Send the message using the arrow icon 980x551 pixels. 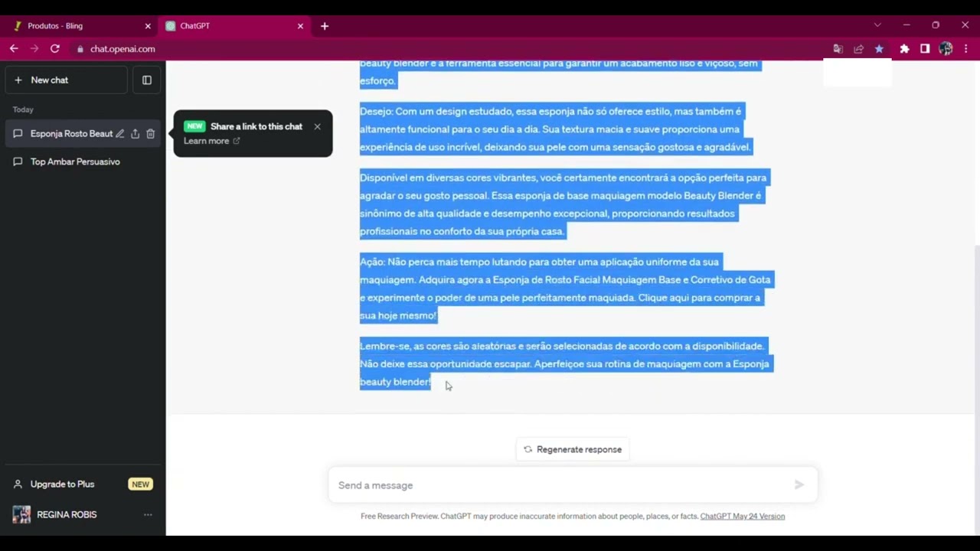(799, 484)
